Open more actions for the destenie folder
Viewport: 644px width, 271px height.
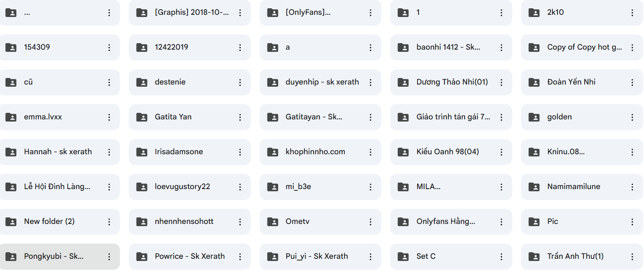tap(240, 82)
